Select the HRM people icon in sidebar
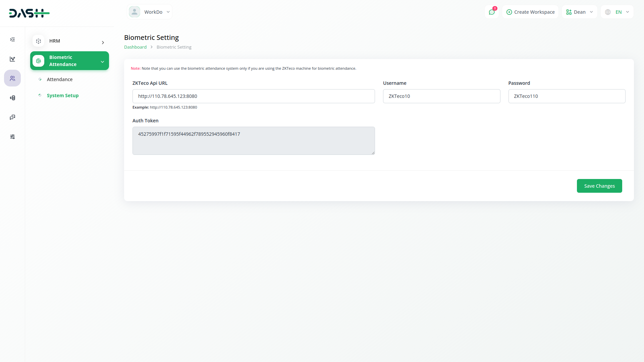Viewport: 644px width, 362px height. [x=12, y=78]
